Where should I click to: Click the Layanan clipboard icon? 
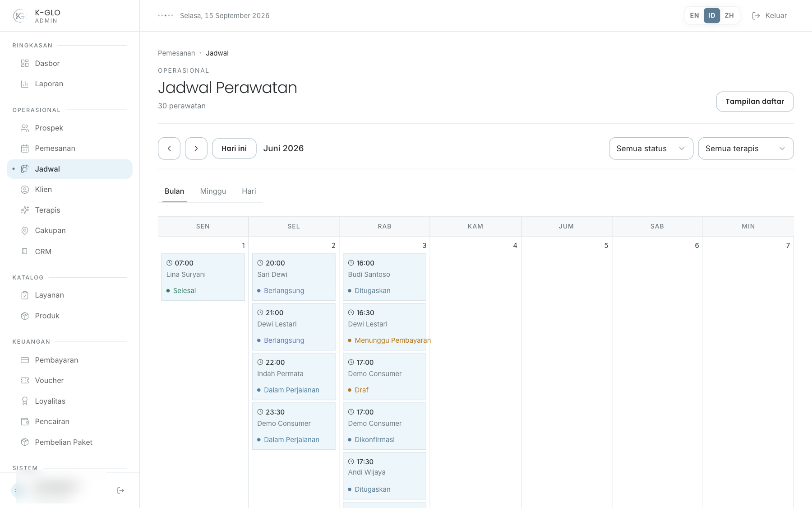[25, 295]
